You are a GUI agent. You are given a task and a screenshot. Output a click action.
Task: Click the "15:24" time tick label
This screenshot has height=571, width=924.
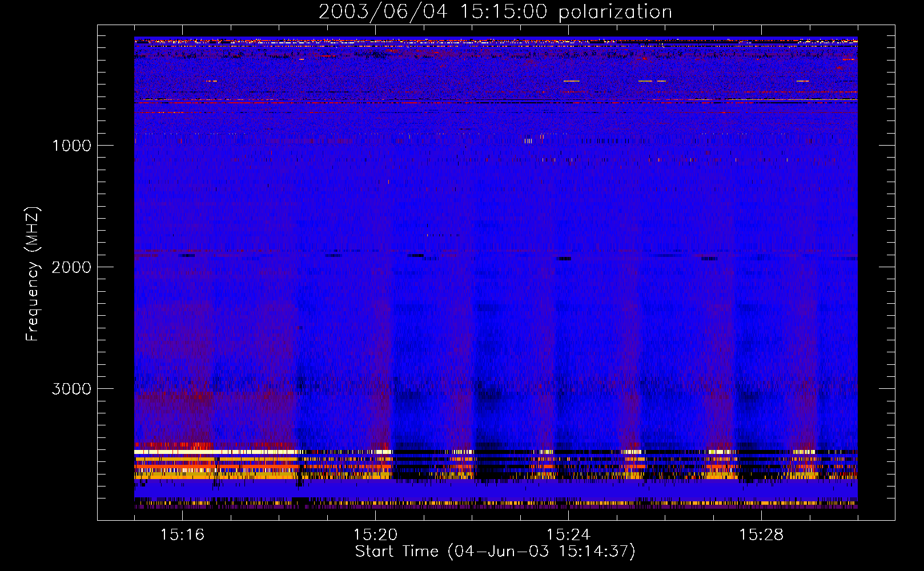tap(568, 534)
